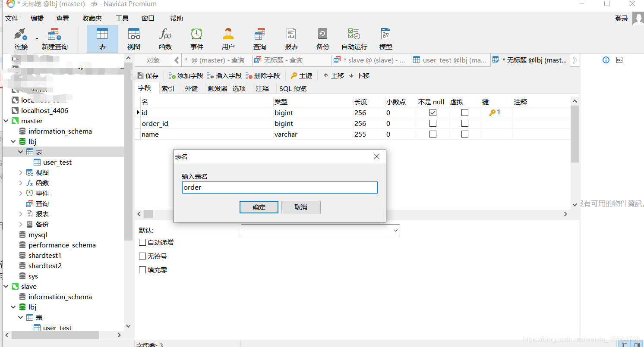Click 保存 save in designer toolbar
644x347 pixels.
148,75
